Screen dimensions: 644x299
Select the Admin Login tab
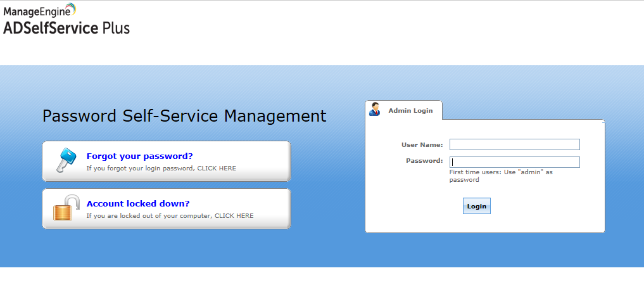point(410,110)
